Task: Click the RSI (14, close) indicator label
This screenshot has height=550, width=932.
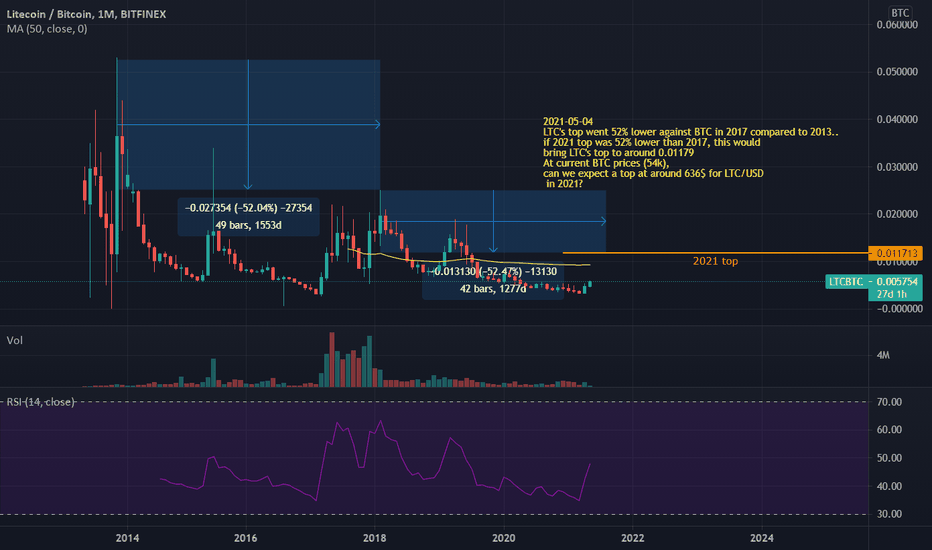Action: pyautogui.click(x=40, y=402)
